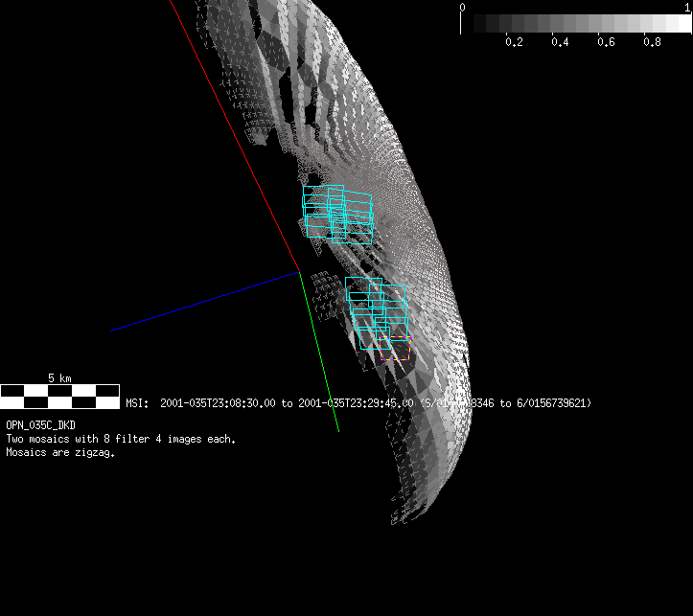Click the 5 km checkered scale bar

tap(59, 397)
